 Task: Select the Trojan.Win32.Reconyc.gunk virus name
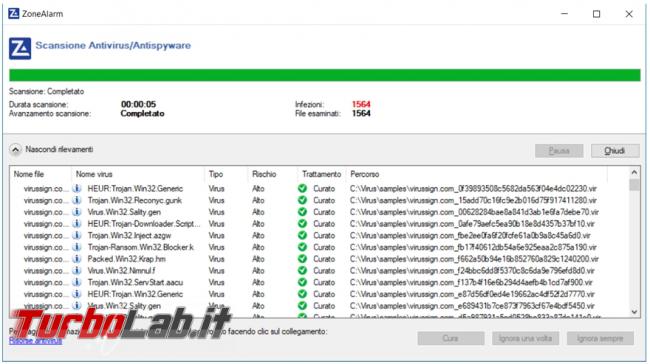coord(135,200)
